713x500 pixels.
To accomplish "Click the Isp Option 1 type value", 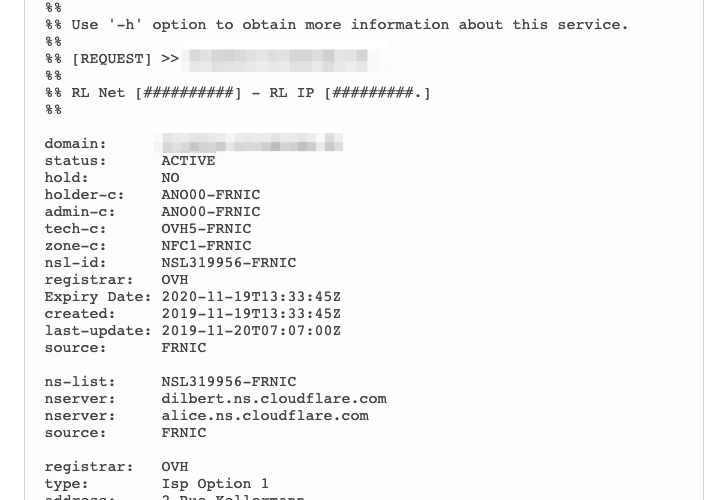I will (215, 483).
